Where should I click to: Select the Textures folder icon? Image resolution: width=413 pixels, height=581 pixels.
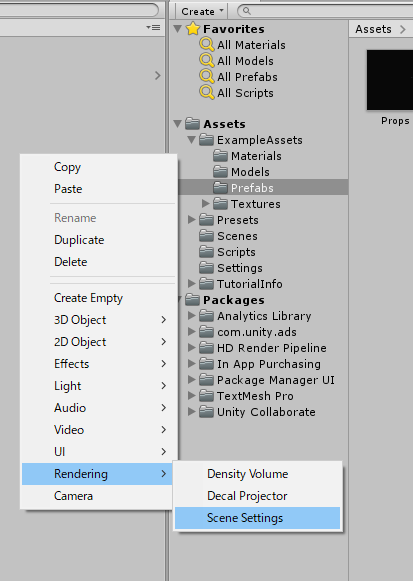click(x=220, y=203)
